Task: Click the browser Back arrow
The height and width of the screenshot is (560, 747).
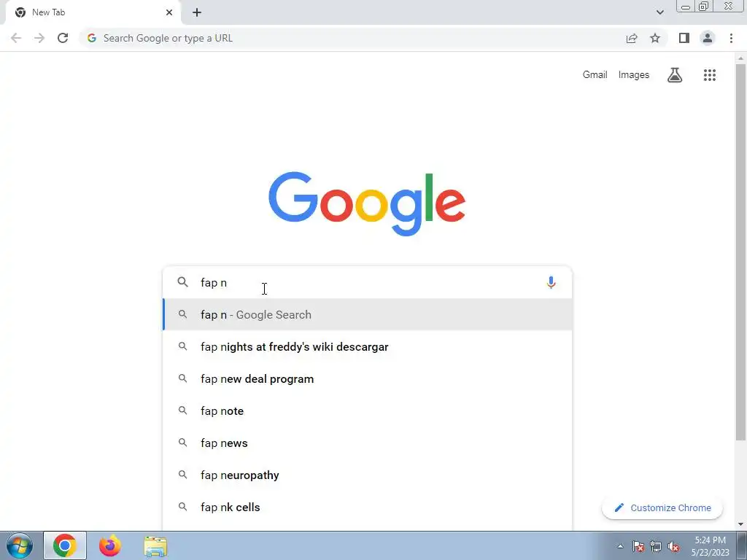Action: pyautogui.click(x=16, y=38)
